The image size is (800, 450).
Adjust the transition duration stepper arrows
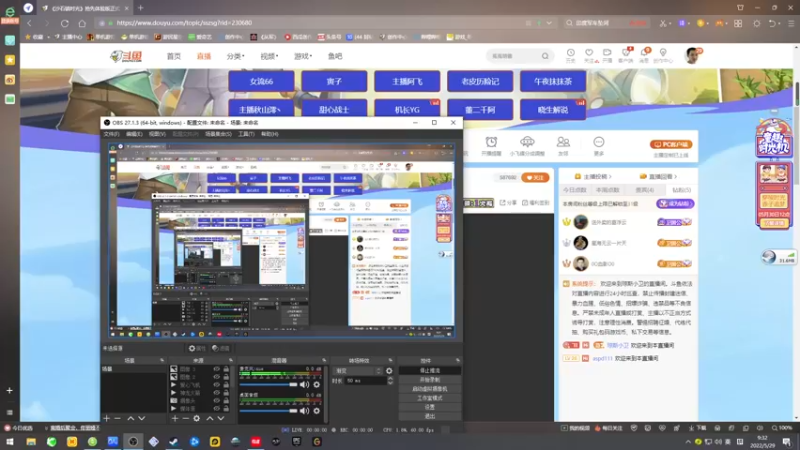390,381
